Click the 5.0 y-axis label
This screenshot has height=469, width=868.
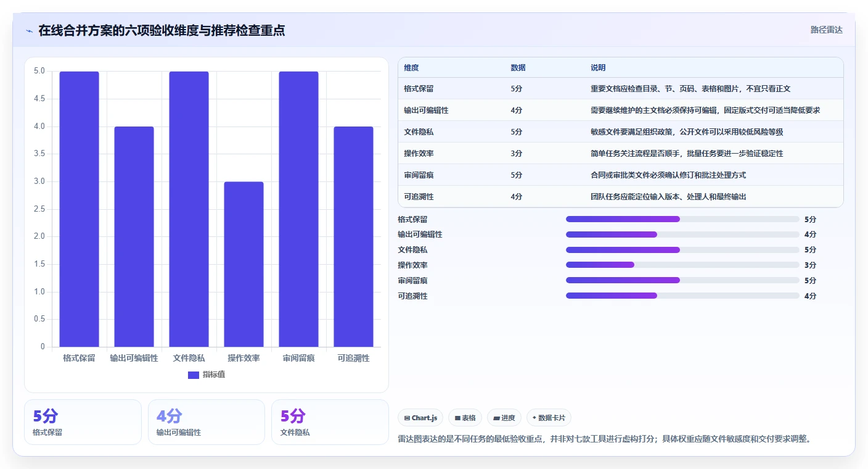(x=39, y=71)
